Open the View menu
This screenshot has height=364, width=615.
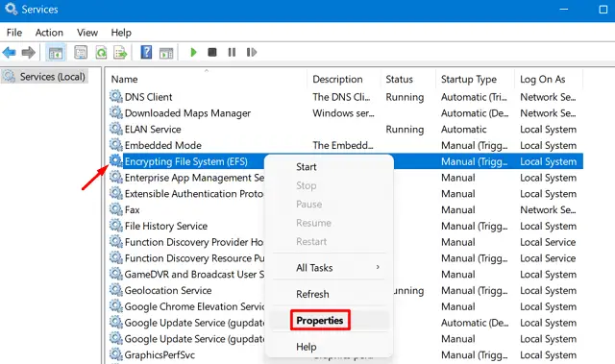(87, 33)
